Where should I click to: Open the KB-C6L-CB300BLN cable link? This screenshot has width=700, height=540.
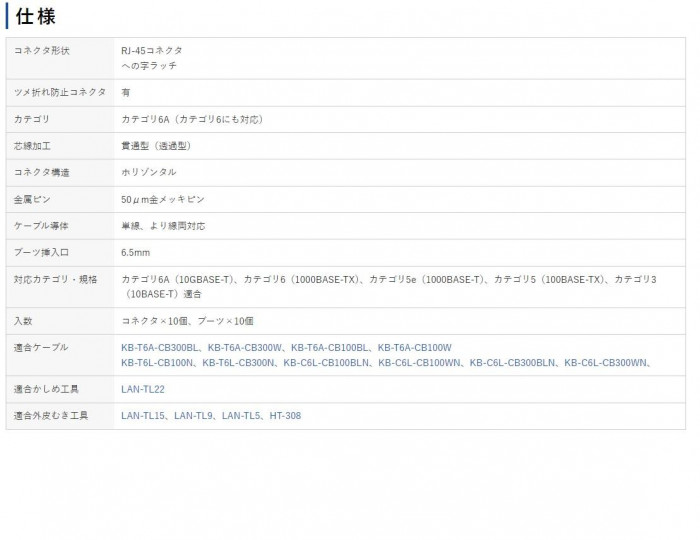pos(512,363)
